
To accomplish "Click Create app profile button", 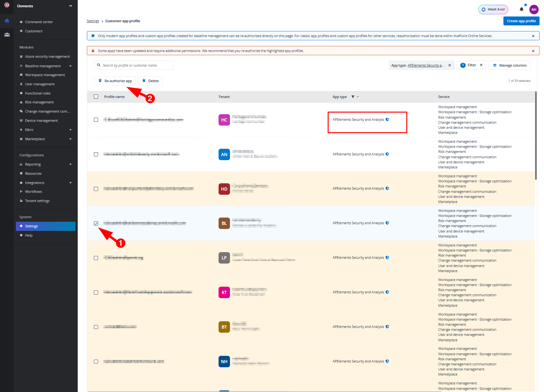I will [521, 21].
